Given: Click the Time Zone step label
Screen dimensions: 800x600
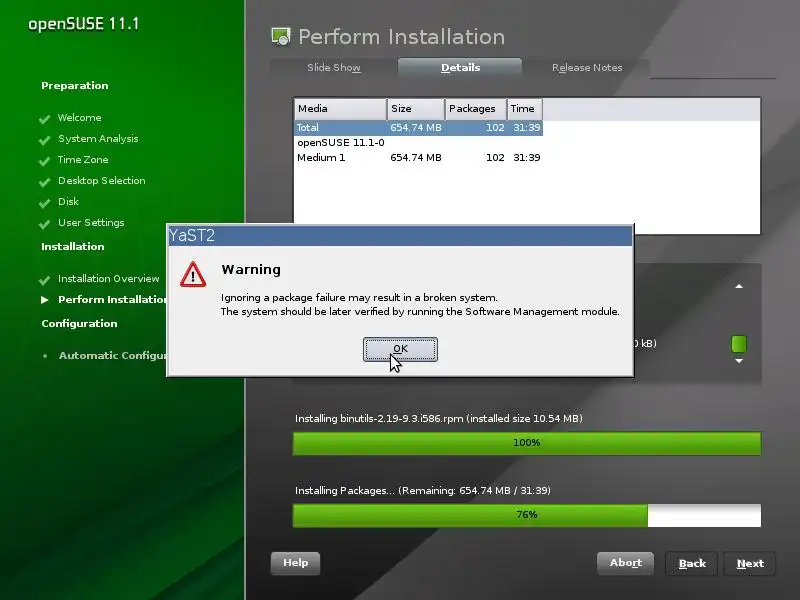Looking at the screenshot, I should 83,160.
